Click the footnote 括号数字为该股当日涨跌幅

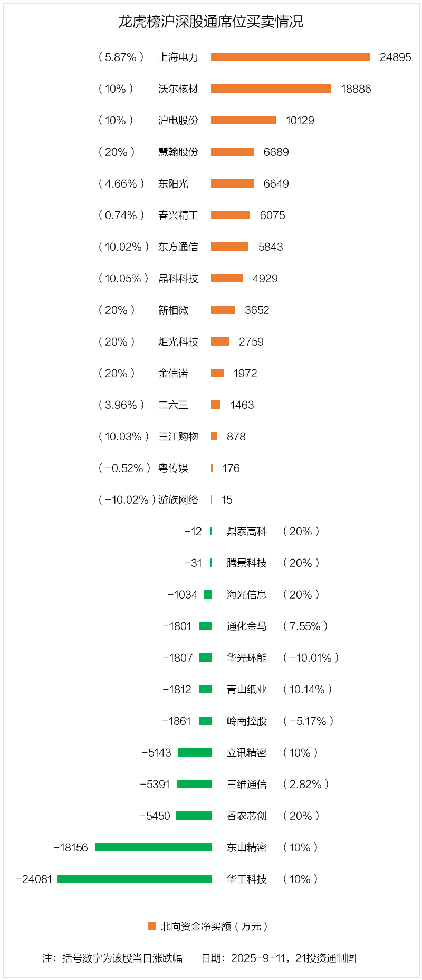(122, 958)
